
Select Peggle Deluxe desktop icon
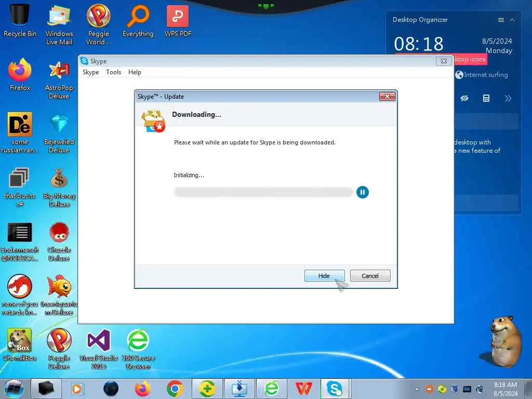[x=59, y=349]
